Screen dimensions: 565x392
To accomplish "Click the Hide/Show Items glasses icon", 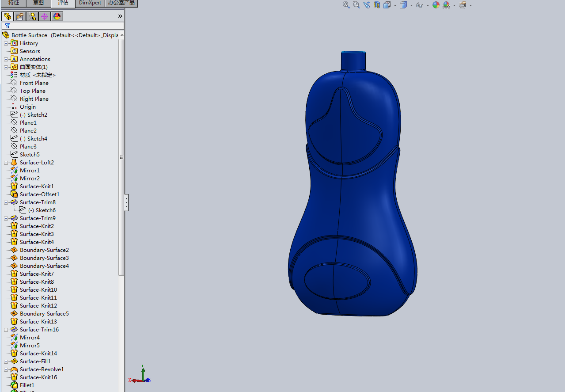I will [x=420, y=5].
